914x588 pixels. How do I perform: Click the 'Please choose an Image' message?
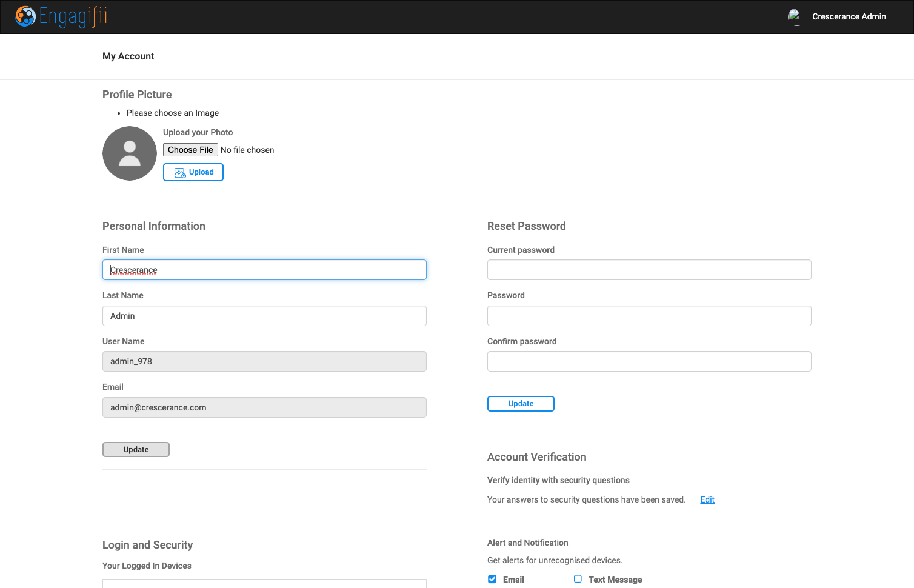[173, 113]
